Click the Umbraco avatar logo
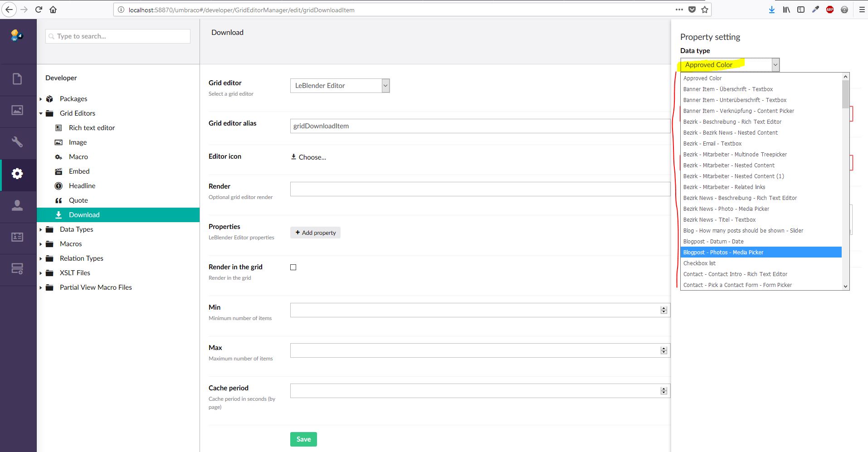868x452 pixels. click(16, 35)
